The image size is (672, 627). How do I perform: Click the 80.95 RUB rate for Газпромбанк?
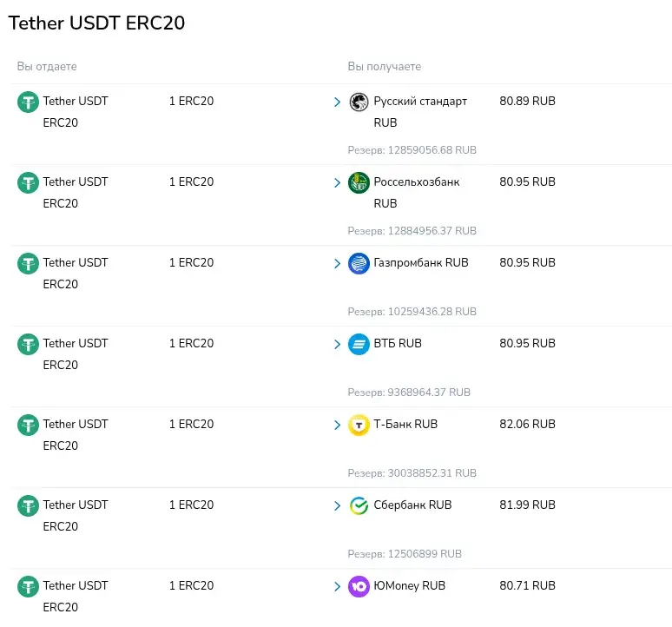coord(527,262)
